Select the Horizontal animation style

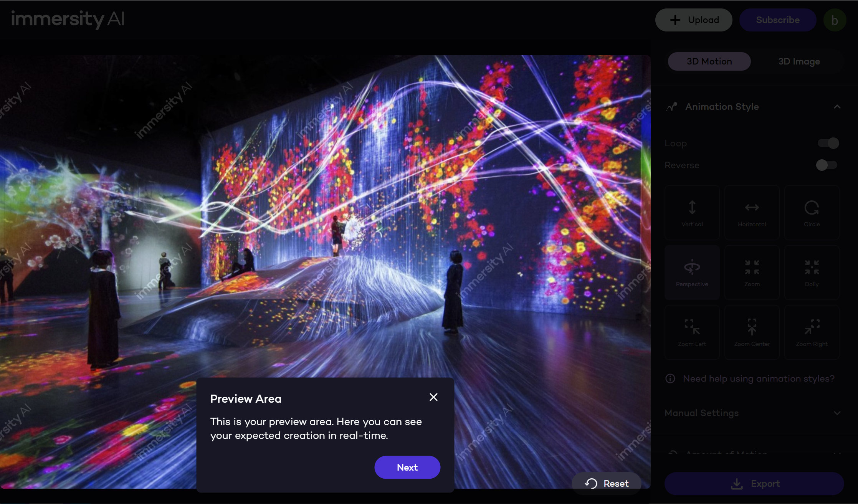click(x=752, y=213)
